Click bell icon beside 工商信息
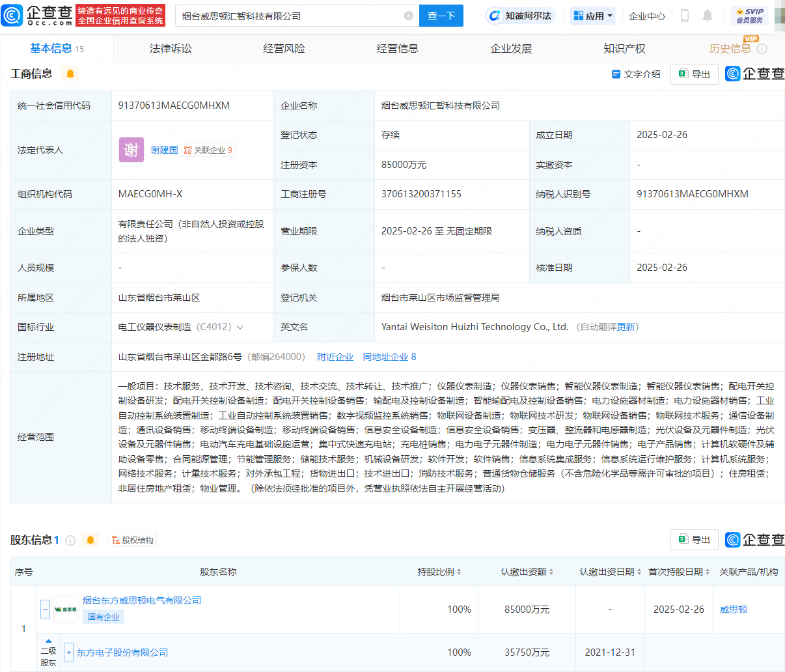 point(70,74)
